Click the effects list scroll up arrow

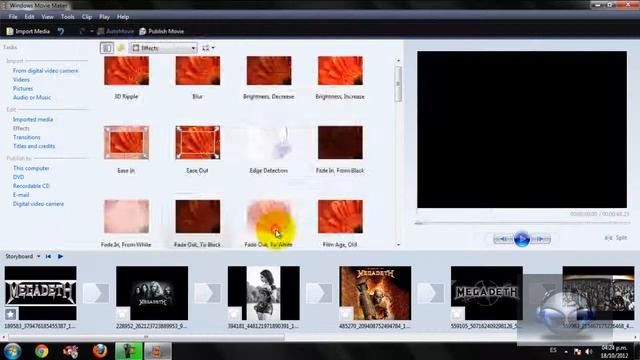click(398, 60)
